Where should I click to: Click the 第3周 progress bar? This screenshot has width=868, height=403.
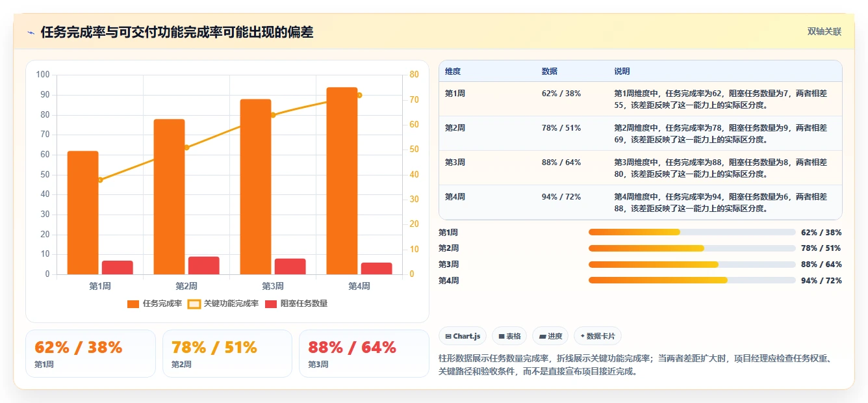click(x=692, y=265)
